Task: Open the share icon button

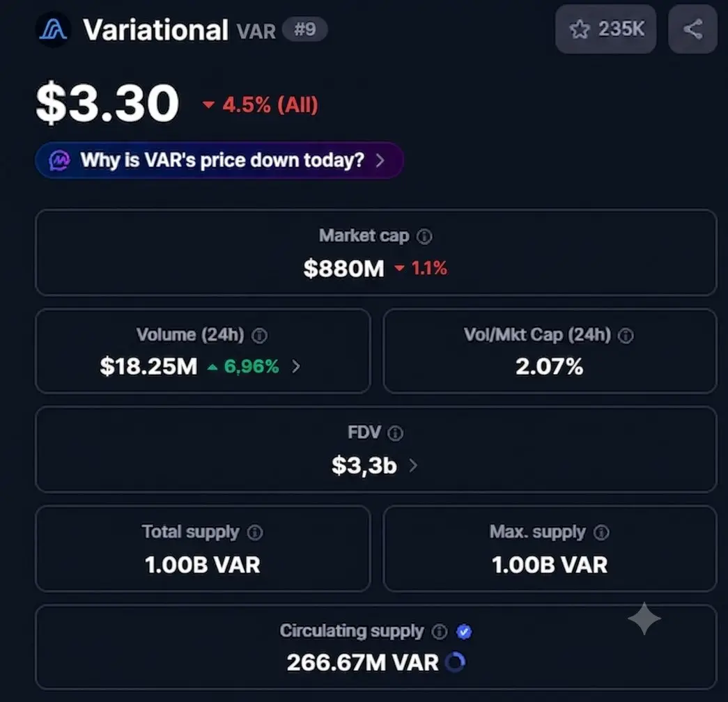Action: pyautogui.click(x=692, y=29)
